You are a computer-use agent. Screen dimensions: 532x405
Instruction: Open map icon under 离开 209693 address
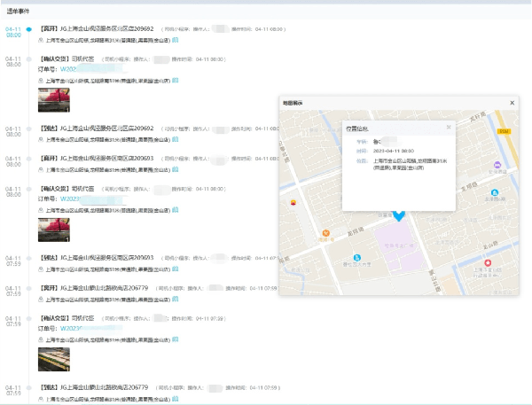point(175,168)
